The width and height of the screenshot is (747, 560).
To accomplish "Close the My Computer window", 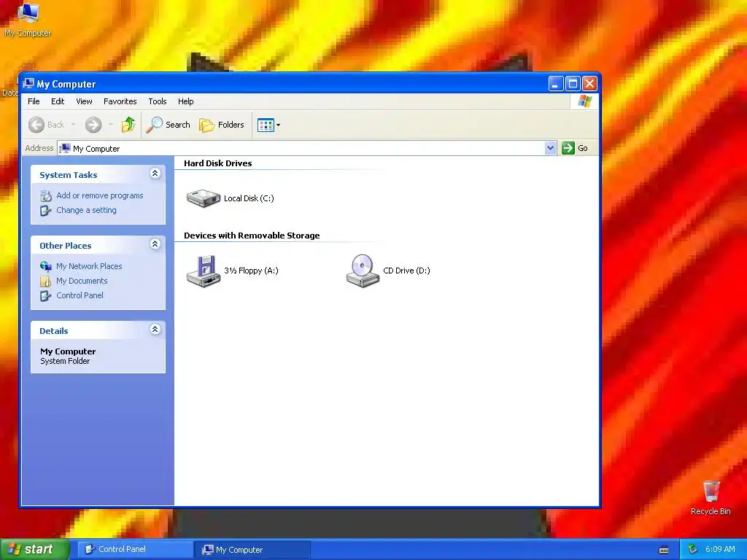I will pos(589,84).
